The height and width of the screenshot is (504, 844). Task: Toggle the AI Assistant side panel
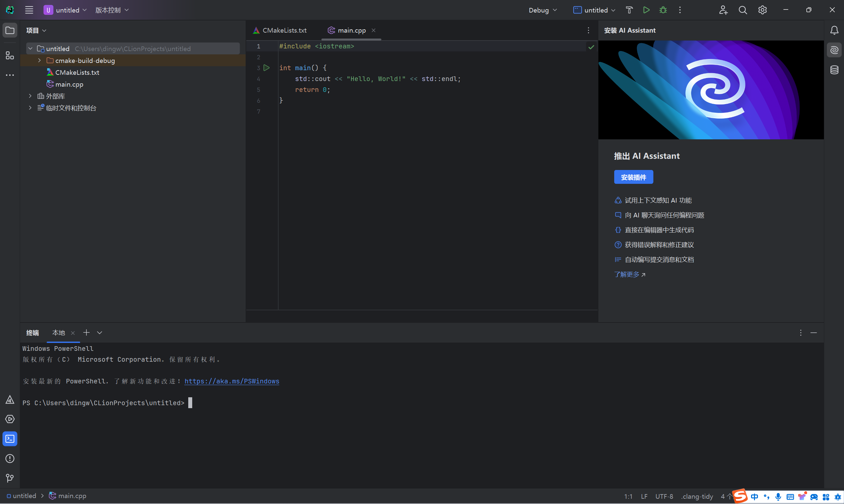tap(834, 50)
